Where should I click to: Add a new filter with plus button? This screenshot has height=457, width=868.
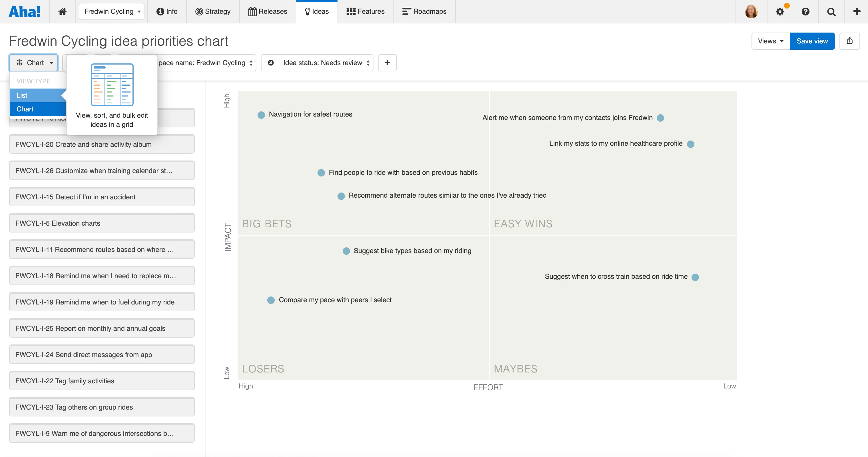pos(387,63)
